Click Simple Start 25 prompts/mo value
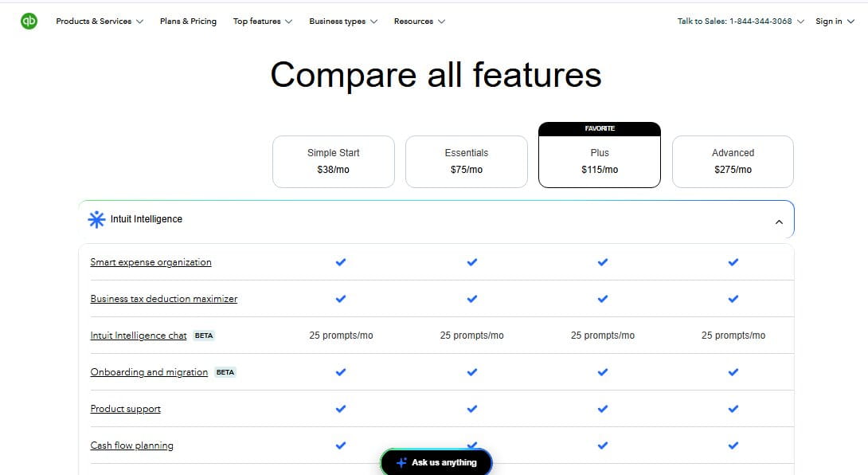The height and width of the screenshot is (475, 868). tap(341, 336)
